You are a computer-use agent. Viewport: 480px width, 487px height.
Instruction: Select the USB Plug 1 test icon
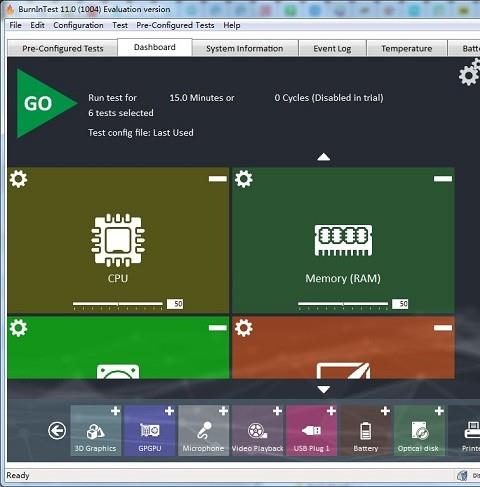coord(312,431)
